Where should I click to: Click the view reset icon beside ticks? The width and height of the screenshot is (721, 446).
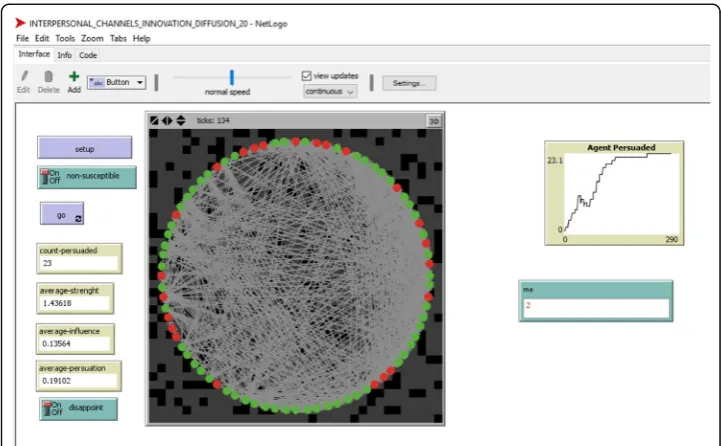coord(154,120)
